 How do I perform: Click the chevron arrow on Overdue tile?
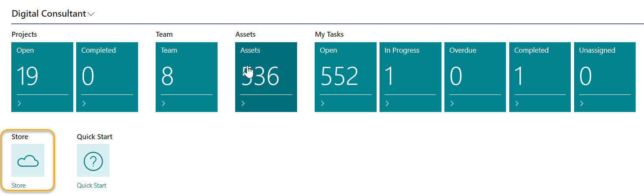(x=452, y=104)
